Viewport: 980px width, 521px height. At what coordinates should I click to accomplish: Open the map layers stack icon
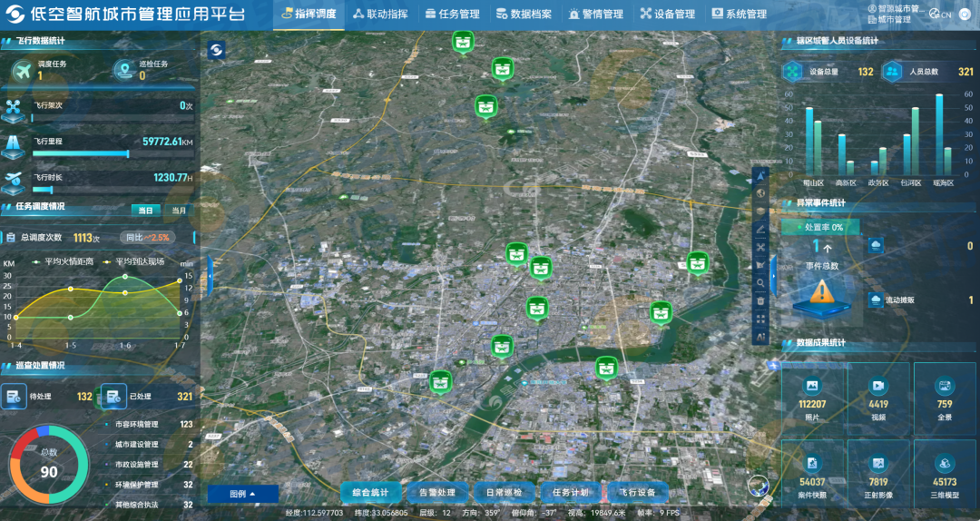760,211
